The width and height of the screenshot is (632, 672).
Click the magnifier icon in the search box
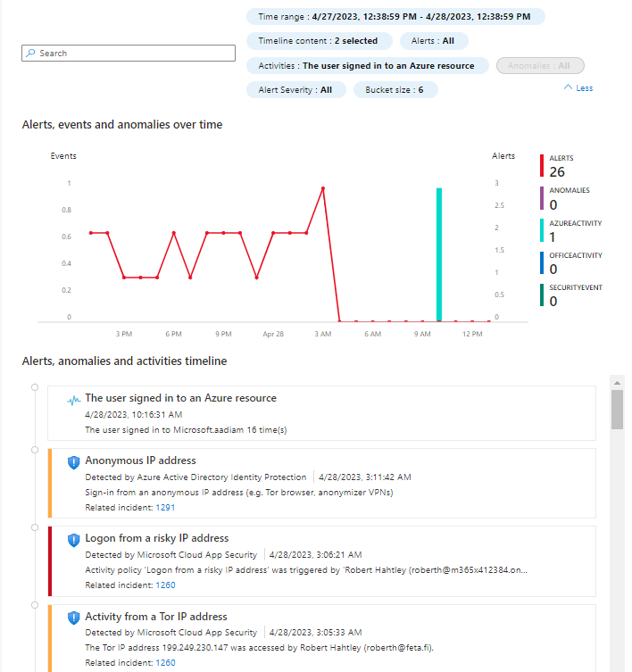(31, 54)
